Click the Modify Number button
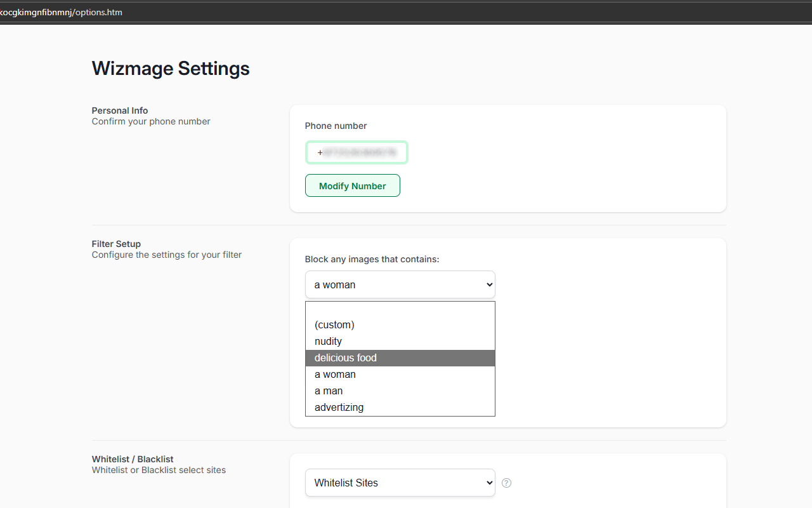This screenshot has height=508, width=812. [x=353, y=185]
